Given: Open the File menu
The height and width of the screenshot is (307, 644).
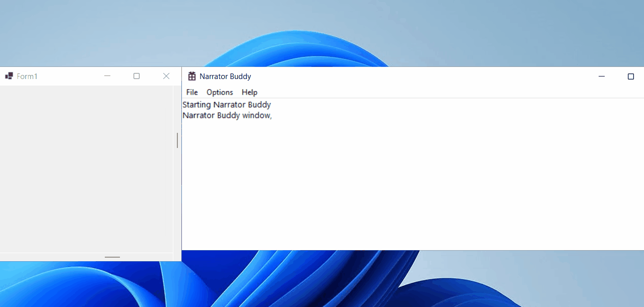Looking at the screenshot, I should (191, 92).
